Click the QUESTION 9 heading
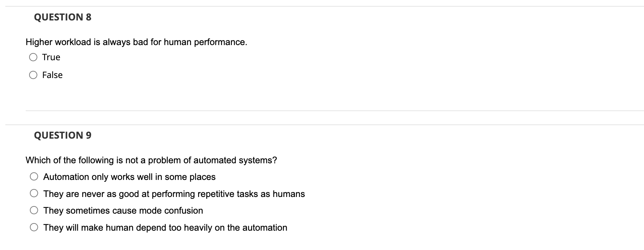Screen dimensions: 644x250 pos(62,135)
